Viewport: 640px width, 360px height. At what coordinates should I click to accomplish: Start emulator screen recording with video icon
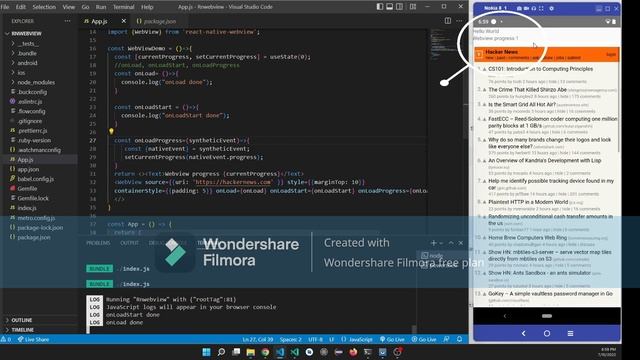pos(526,8)
